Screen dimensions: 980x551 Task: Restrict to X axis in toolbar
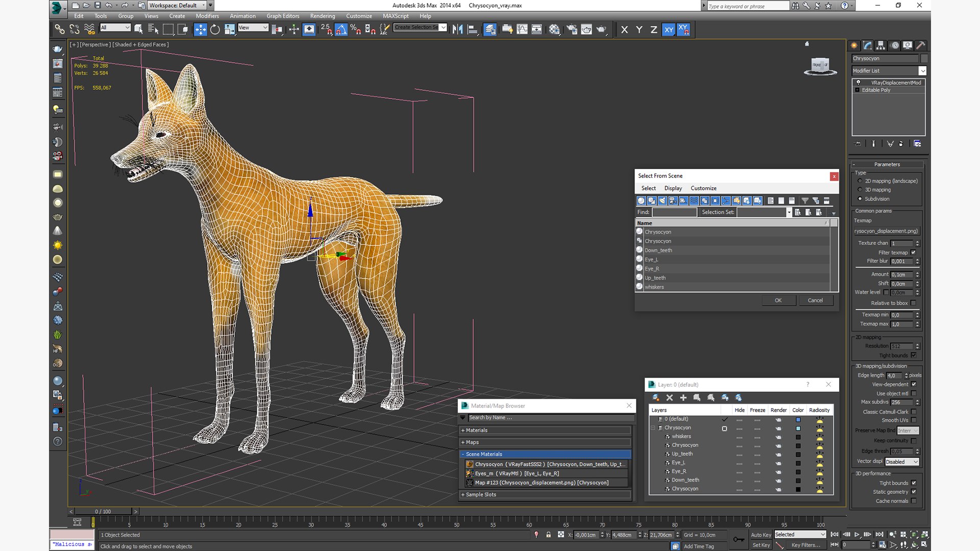tap(624, 30)
